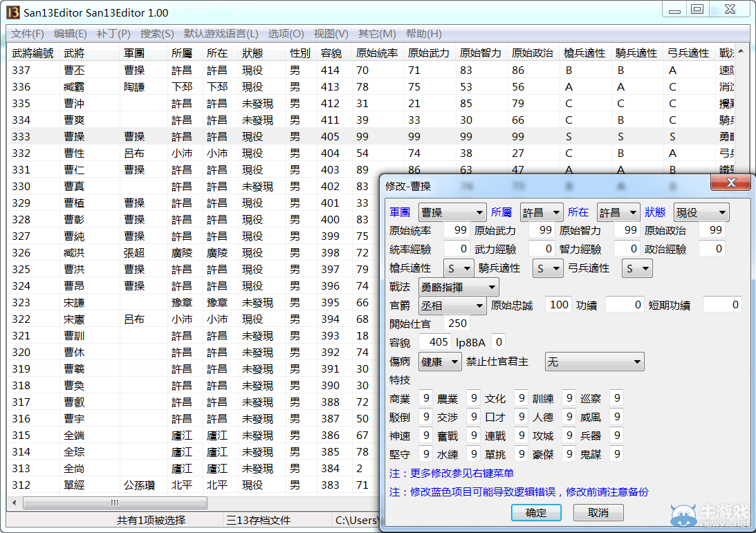Screen dimensions: 756x533
Task: Expand the 所在 dropdown showing 許昌
Action: click(x=618, y=212)
